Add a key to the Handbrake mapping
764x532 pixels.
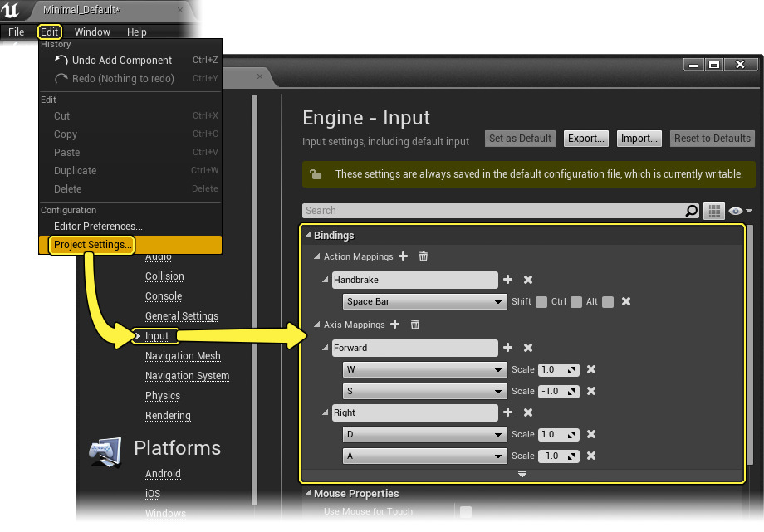(x=508, y=281)
